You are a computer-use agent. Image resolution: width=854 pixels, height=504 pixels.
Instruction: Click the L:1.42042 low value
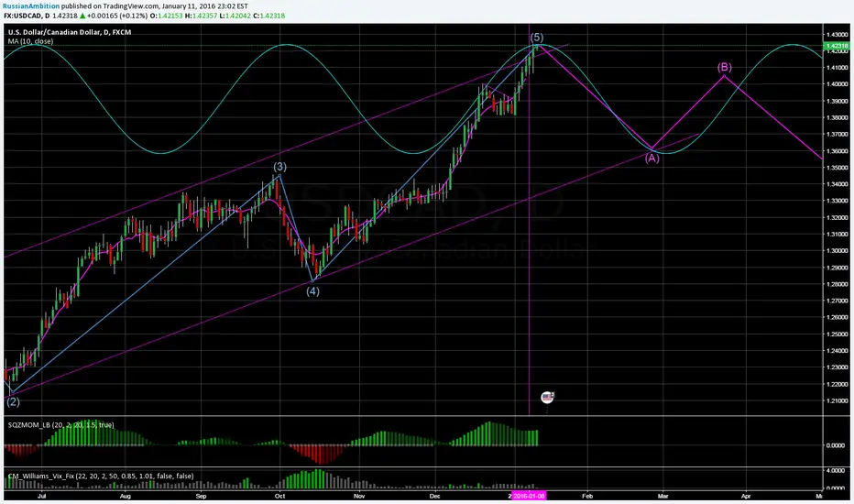[235, 16]
